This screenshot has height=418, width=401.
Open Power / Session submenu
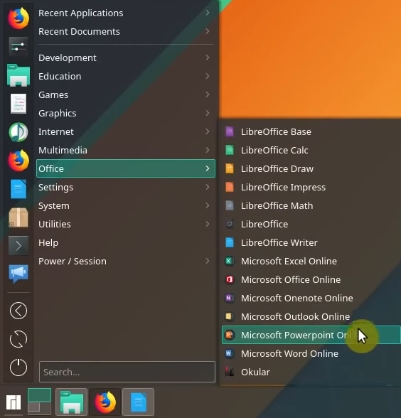pos(126,261)
